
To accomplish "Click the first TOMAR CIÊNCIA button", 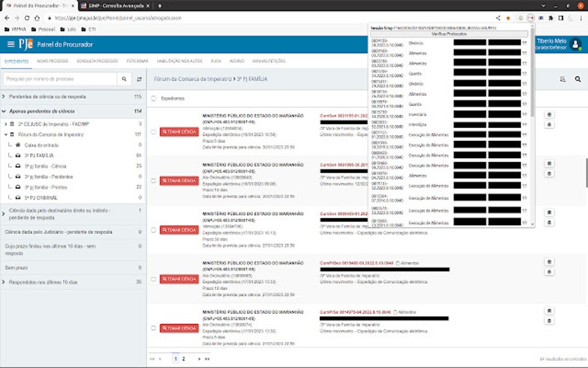I will 179,132.
